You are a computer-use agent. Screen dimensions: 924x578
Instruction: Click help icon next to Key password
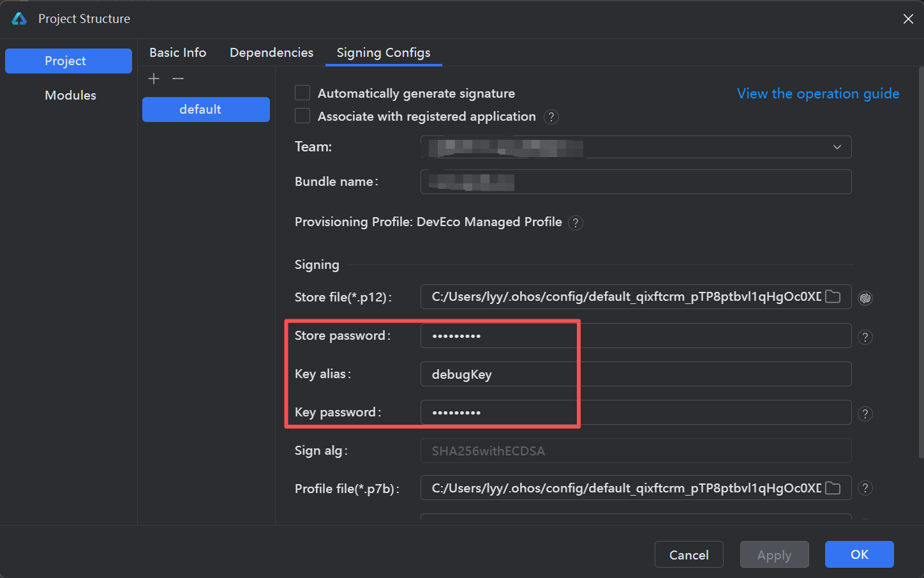pyautogui.click(x=865, y=414)
